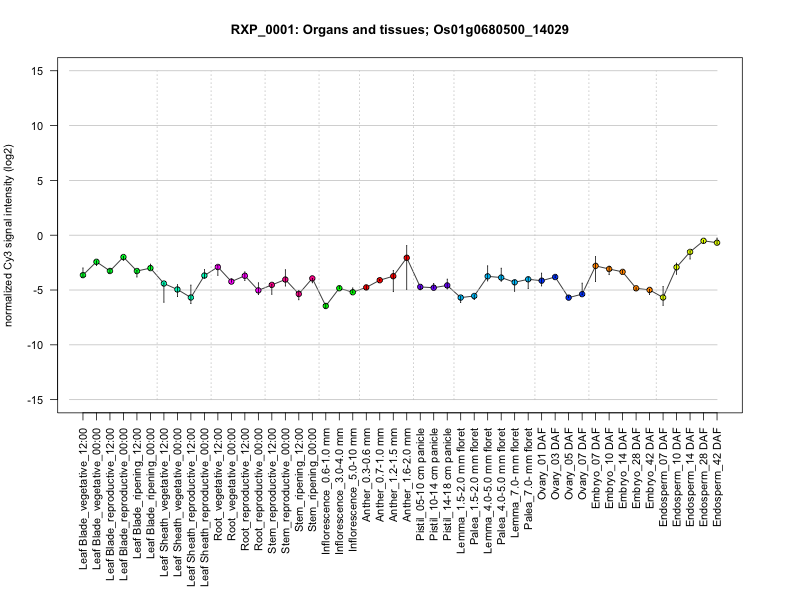Viewport: 800px width, 600px height.
Task: Click the y-axis label normalized Cy3 signal intensity
Action: pyautogui.click(x=8, y=235)
